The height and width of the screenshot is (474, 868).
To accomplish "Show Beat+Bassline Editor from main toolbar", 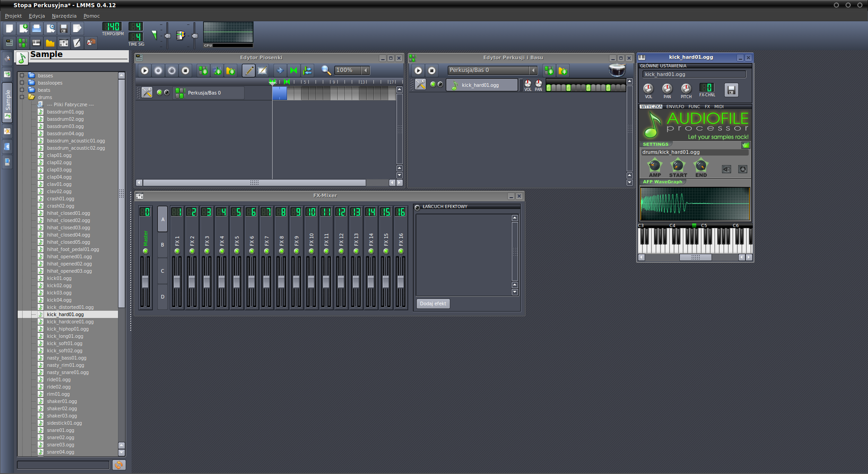I will click(x=23, y=43).
